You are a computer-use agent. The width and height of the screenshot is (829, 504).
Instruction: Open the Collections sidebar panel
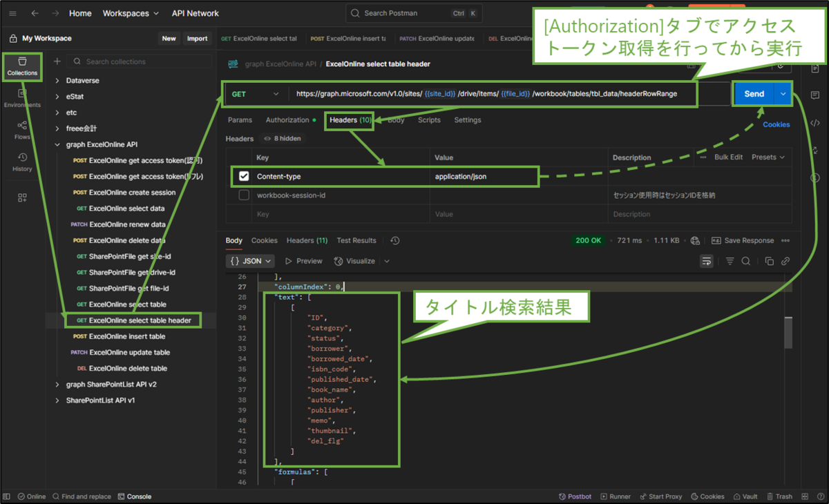(22, 66)
